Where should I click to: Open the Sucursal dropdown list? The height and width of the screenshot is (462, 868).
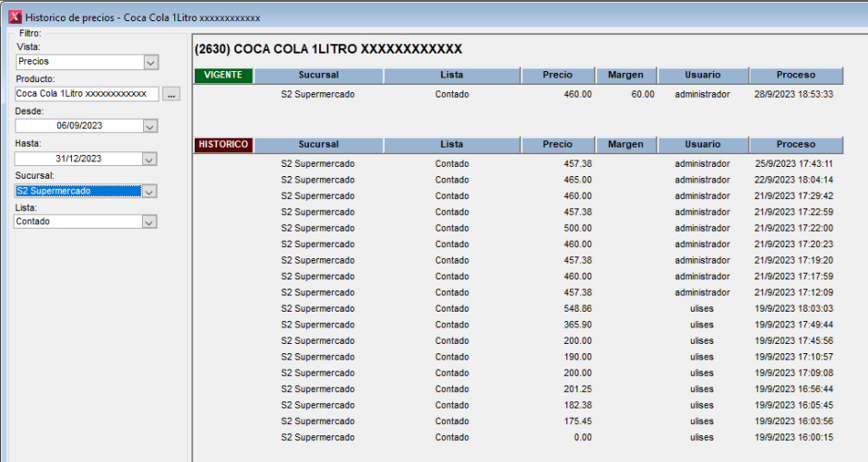tap(150, 191)
